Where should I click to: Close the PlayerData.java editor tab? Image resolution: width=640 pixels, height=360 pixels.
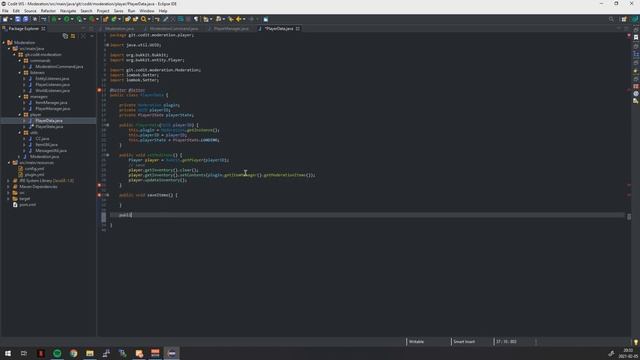point(298,29)
